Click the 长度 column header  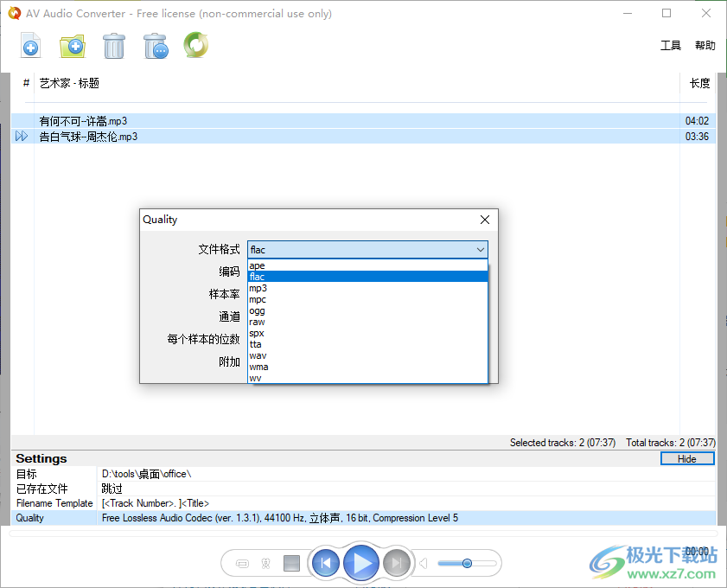pyautogui.click(x=699, y=83)
